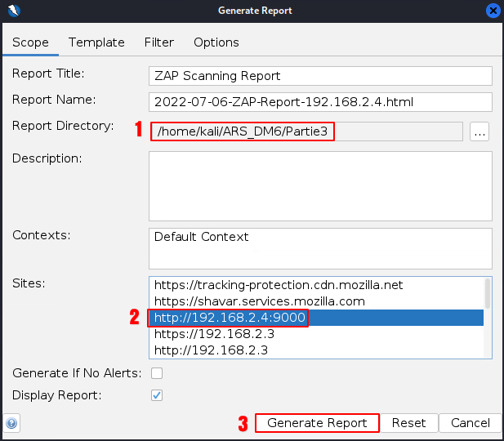Select Default Context in Contexts list
This screenshot has width=504, height=441.
pyautogui.click(x=202, y=238)
